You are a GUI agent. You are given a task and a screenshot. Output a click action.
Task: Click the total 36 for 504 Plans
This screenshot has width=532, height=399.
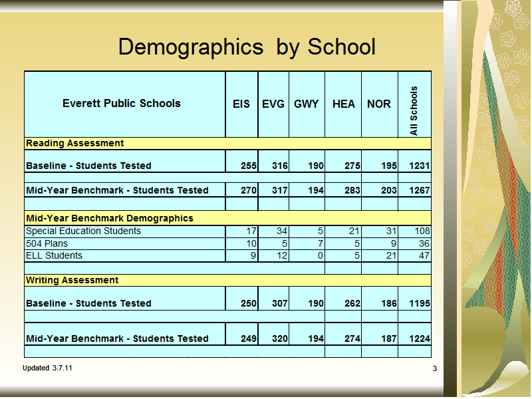424,243
